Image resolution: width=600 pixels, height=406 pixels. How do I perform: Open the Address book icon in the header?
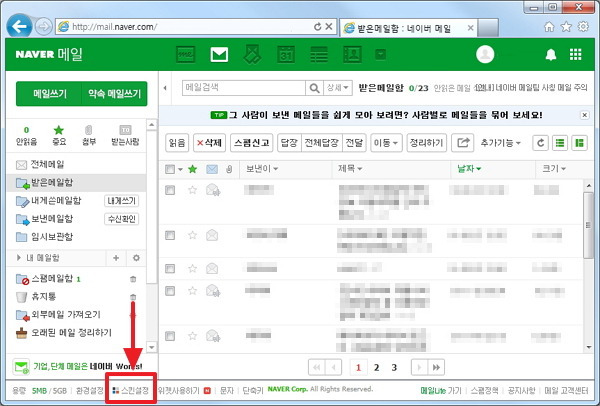pyautogui.click(x=352, y=55)
